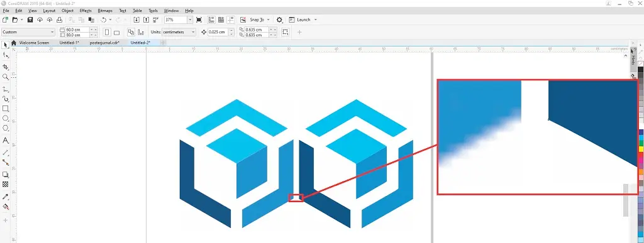
Task: Expand the Launch dropdown
Action: pos(316,19)
